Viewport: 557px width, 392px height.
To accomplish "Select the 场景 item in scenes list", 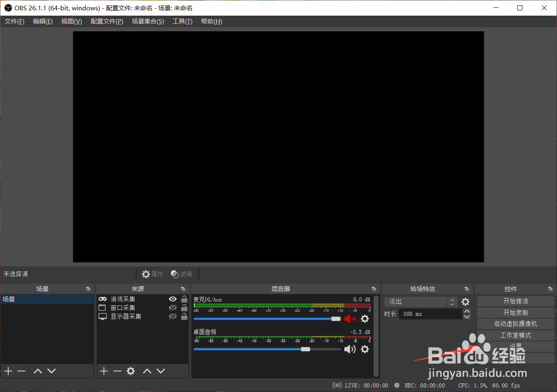I will (47, 299).
